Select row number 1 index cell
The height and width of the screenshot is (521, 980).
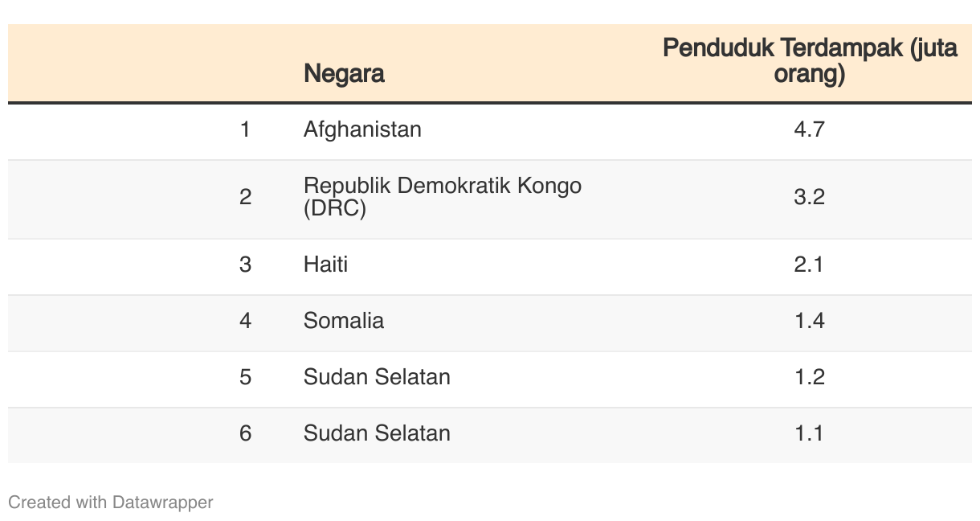coord(245,129)
